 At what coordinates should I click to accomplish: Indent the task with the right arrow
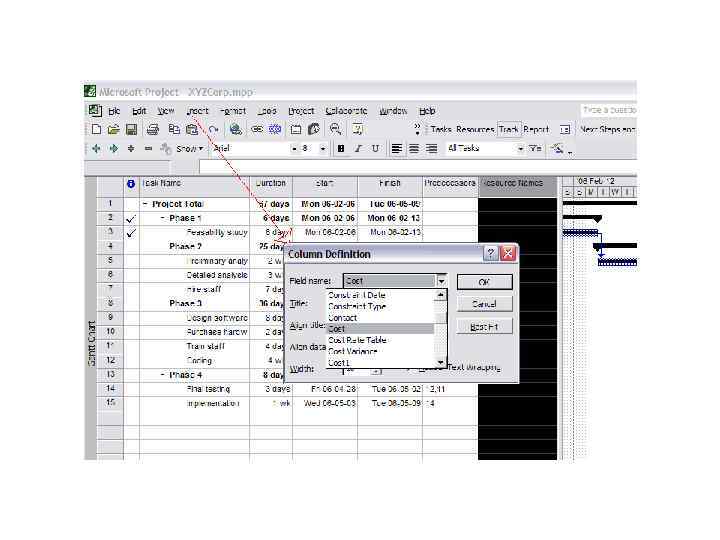click(x=113, y=148)
